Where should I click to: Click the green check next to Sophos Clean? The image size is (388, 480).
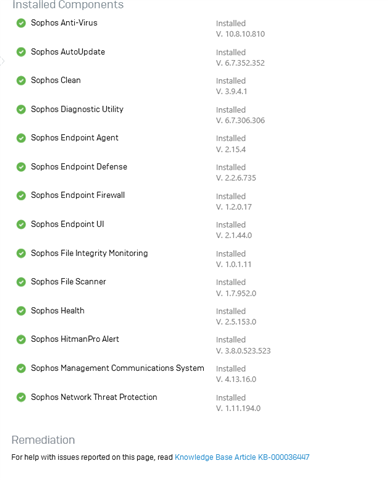21,80
